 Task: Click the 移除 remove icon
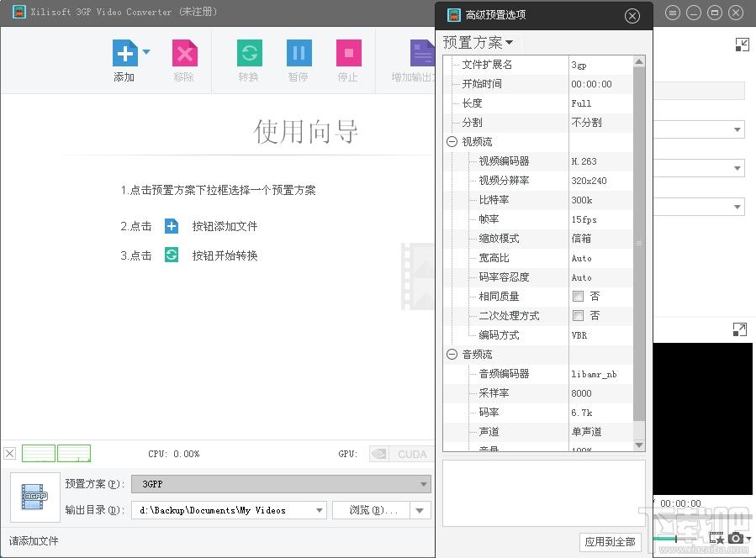pos(185,53)
